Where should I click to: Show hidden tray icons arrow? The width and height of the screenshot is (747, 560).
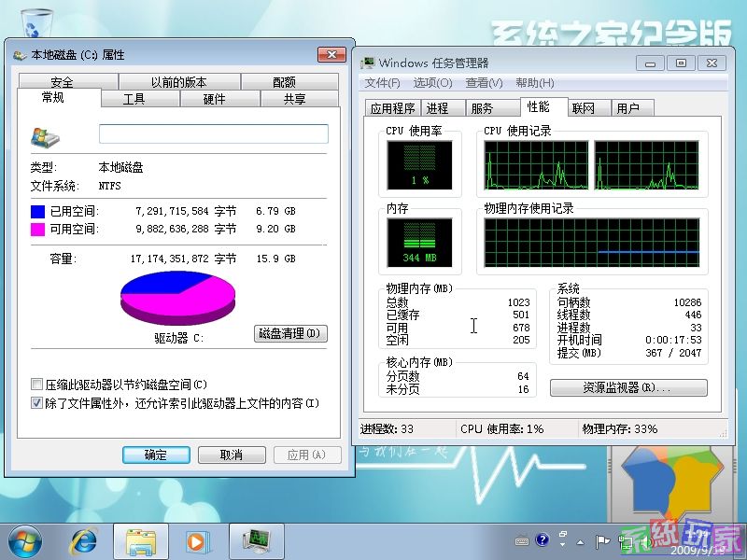pos(580,542)
